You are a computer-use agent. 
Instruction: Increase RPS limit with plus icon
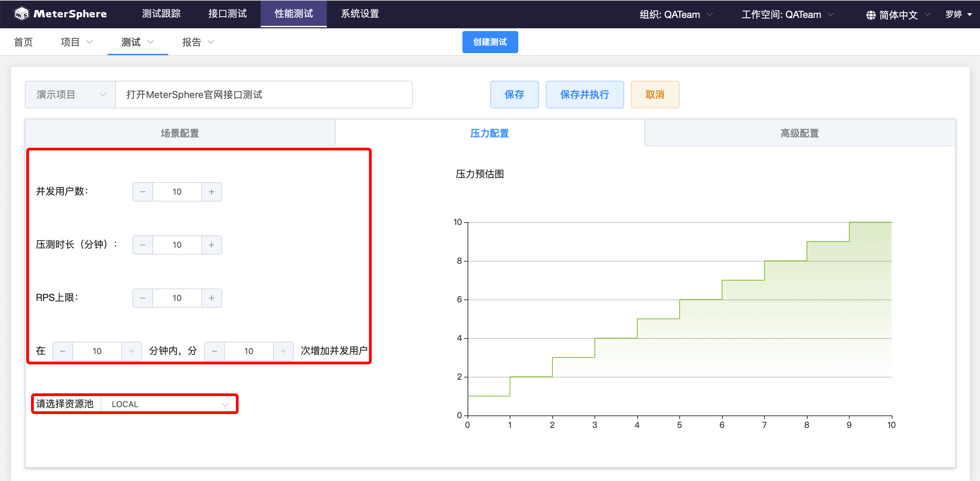[x=211, y=298]
